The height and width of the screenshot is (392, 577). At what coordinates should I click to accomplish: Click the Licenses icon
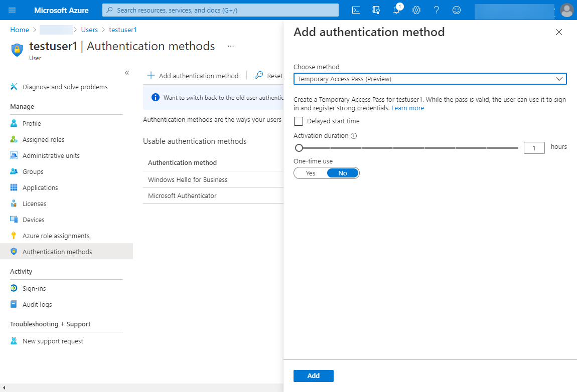point(14,204)
